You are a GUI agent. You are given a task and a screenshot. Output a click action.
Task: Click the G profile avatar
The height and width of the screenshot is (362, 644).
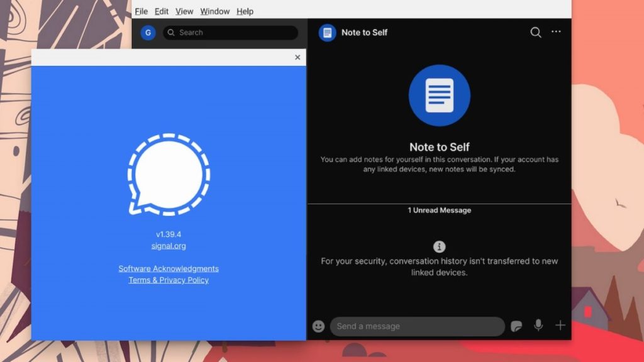pyautogui.click(x=148, y=33)
